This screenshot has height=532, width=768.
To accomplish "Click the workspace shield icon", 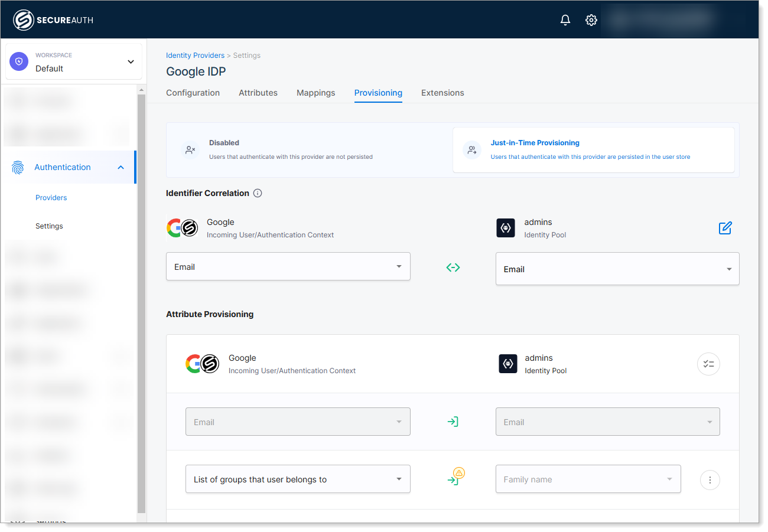I will (19, 61).
